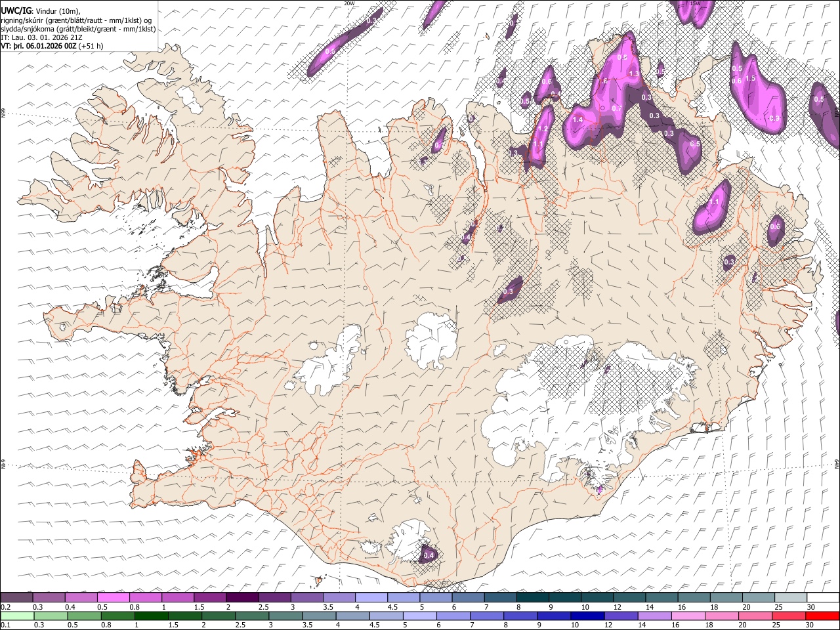Select the light pink lower-row swatch between 16 and 18
Screen dimensions: 840x630
pos(688,616)
